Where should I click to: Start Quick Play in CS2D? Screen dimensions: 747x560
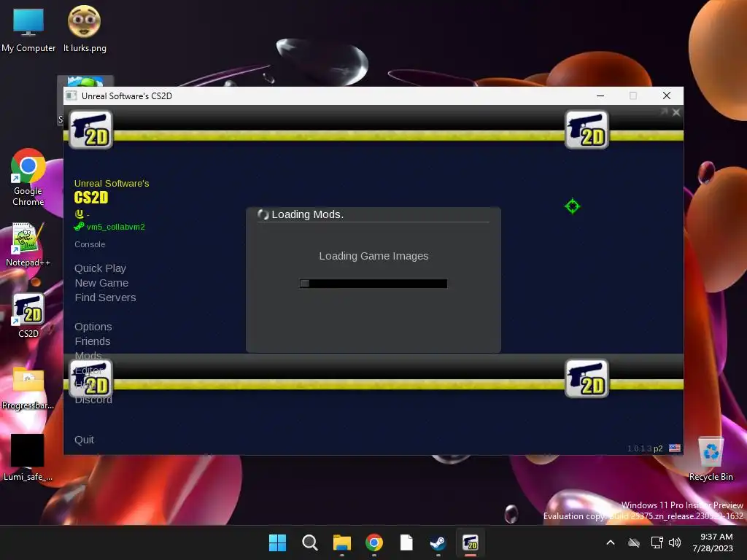[100, 268]
